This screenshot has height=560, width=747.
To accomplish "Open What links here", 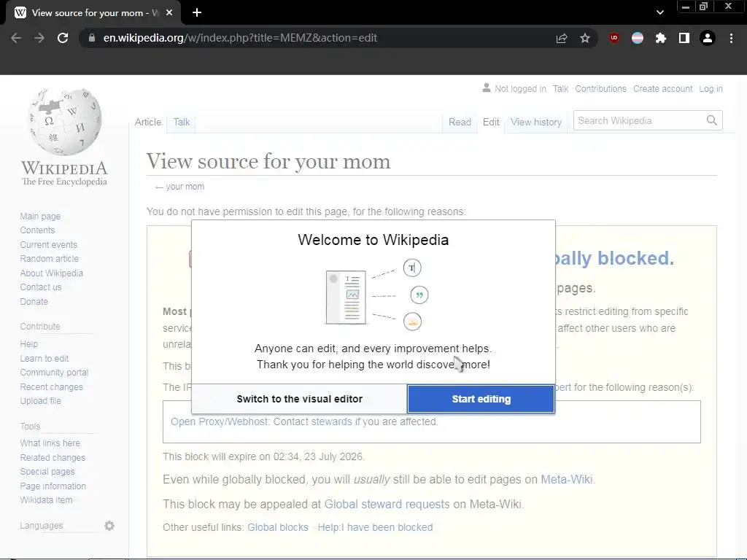I will (x=50, y=443).
